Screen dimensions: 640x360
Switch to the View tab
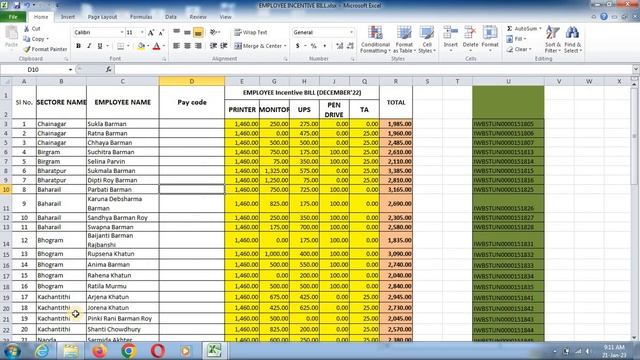click(225, 17)
